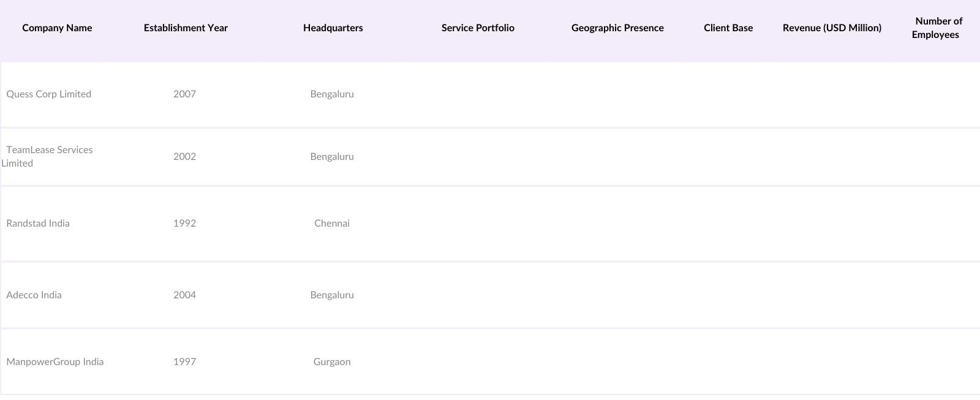Viewport: 980px width, 400px height.
Task: Click the Company Name column header
Action: click(57, 28)
